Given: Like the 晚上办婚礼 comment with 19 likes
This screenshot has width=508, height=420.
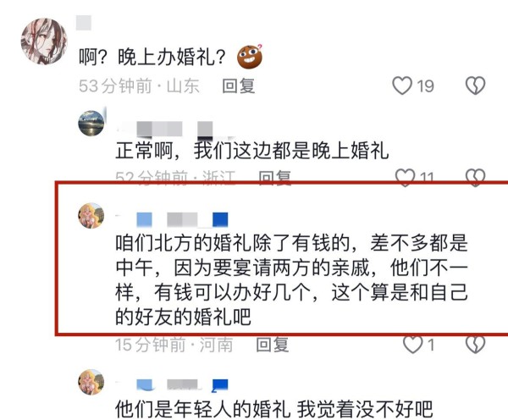Looking at the screenshot, I should click(x=402, y=86).
